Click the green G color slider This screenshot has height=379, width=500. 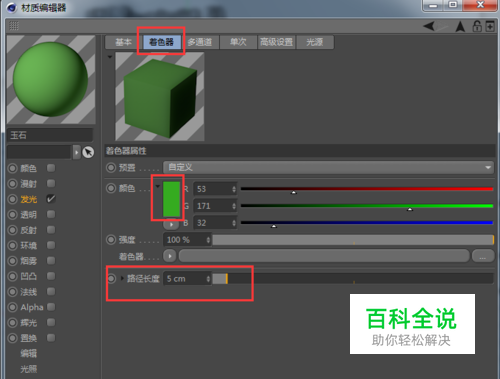(367, 206)
